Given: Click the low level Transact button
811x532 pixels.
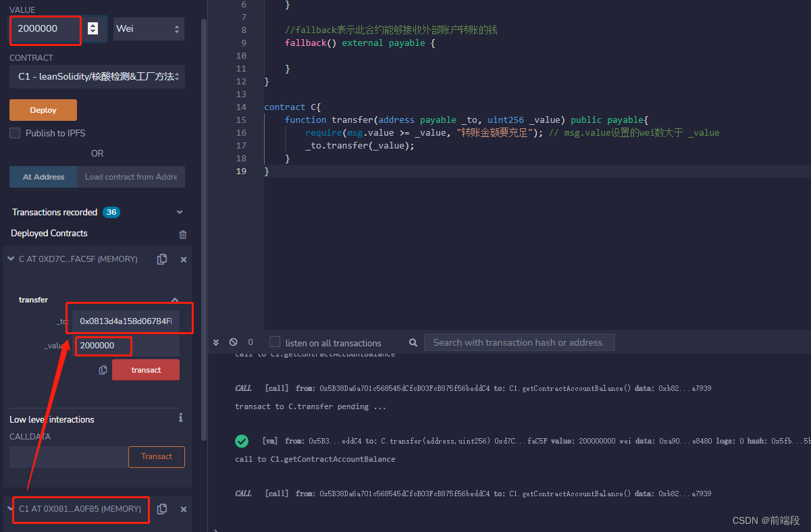Looking at the screenshot, I should coord(157,456).
